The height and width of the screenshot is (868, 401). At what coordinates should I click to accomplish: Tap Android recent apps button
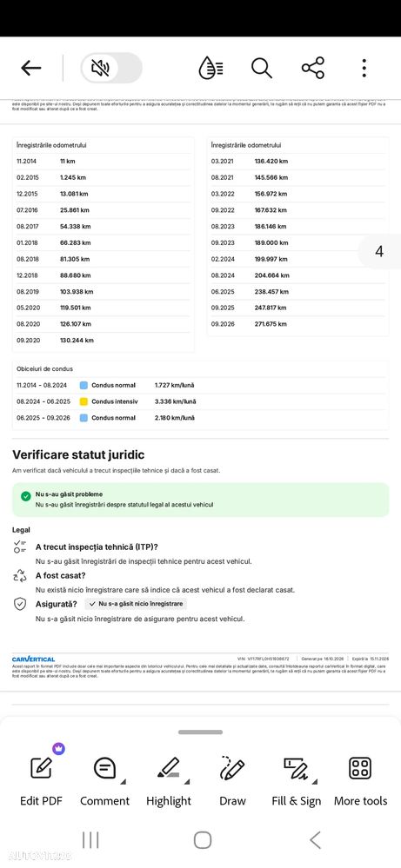pos(90,840)
